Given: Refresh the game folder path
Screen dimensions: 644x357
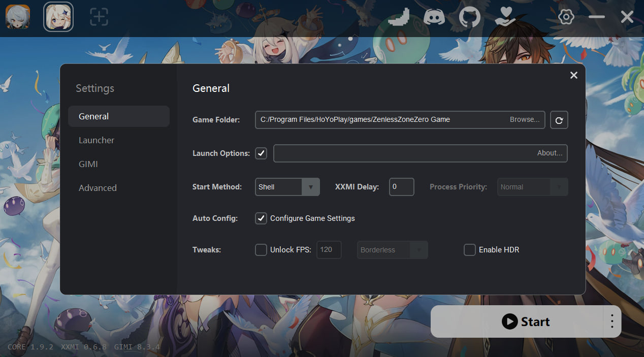Looking at the screenshot, I should tap(559, 120).
